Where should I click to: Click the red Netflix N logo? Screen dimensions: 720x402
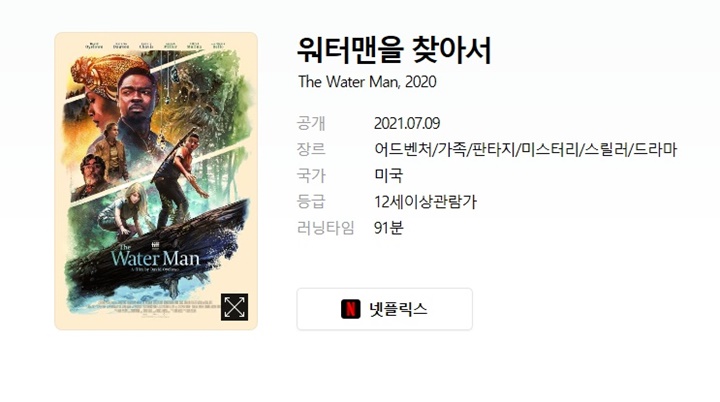coord(350,309)
